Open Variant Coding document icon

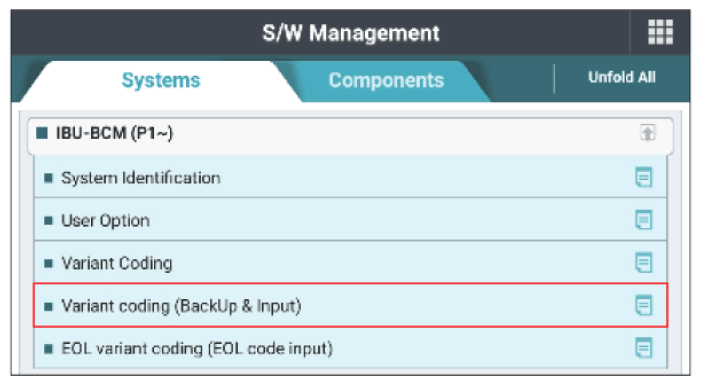643,263
